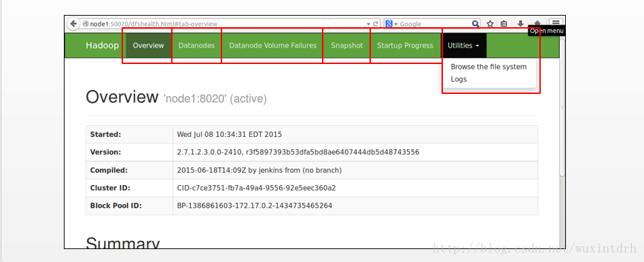Click the browser back arrow button
The width and height of the screenshot is (644, 262).
point(73,24)
